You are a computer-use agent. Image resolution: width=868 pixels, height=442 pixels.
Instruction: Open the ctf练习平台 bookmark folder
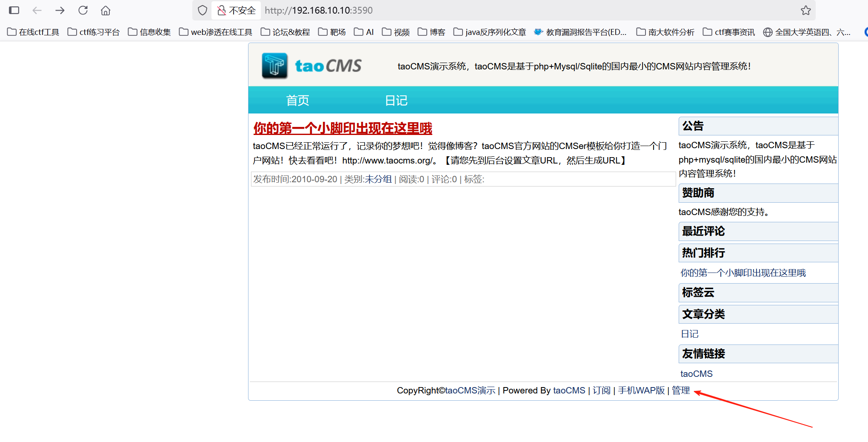94,32
